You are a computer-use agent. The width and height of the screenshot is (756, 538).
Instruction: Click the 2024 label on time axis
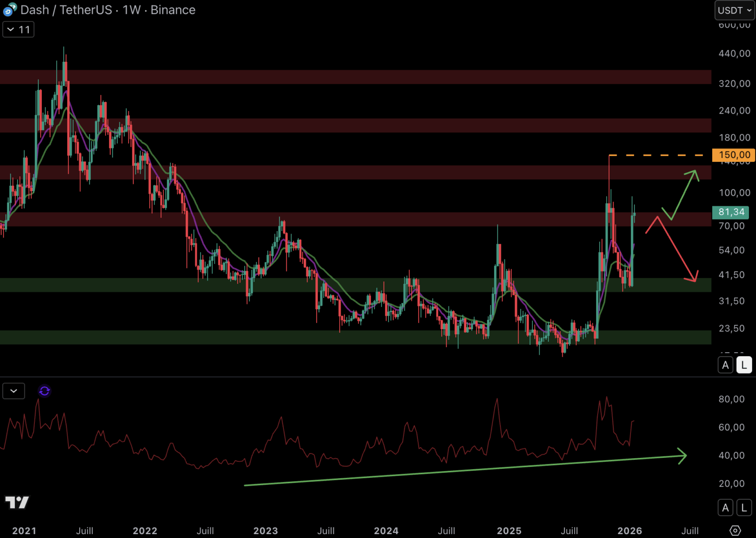tap(386, 531)
